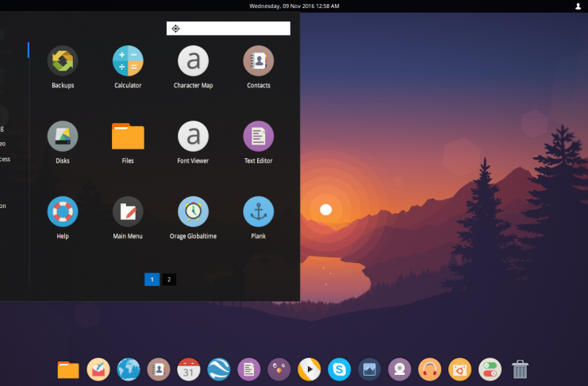Click the date and time in top panel
Viewport: 588px width, 386px height.
click(294, 6)
